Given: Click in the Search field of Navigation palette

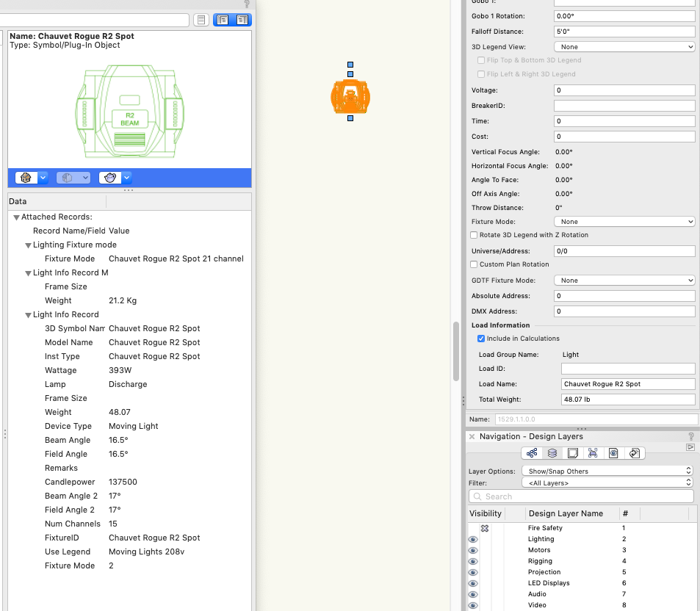Looking at the screenshot, I should [x=580, y=496].
